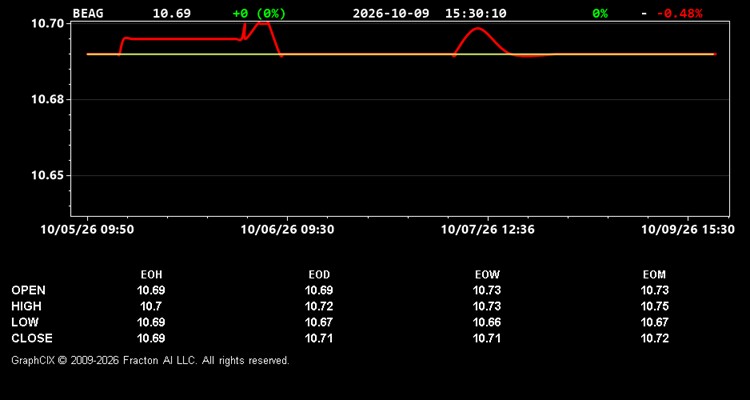This screenshot has width=750, height=400.
Task: Click the 10/07/26 12:36 axis label
Action: pos(487,230)
